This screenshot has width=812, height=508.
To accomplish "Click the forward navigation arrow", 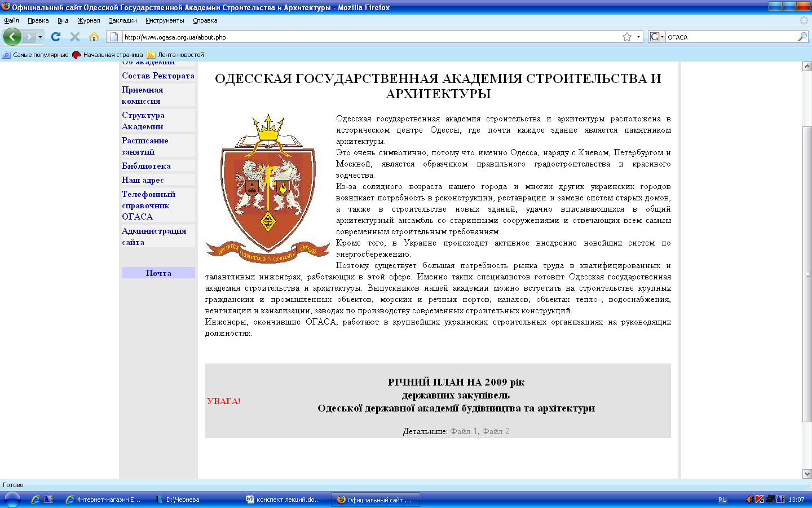I will coord(29,37).
